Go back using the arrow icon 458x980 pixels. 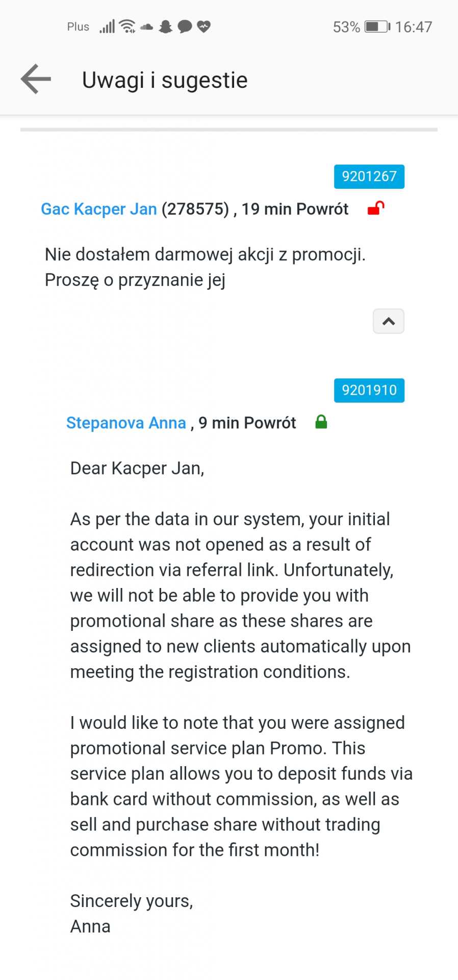[36, 79]
